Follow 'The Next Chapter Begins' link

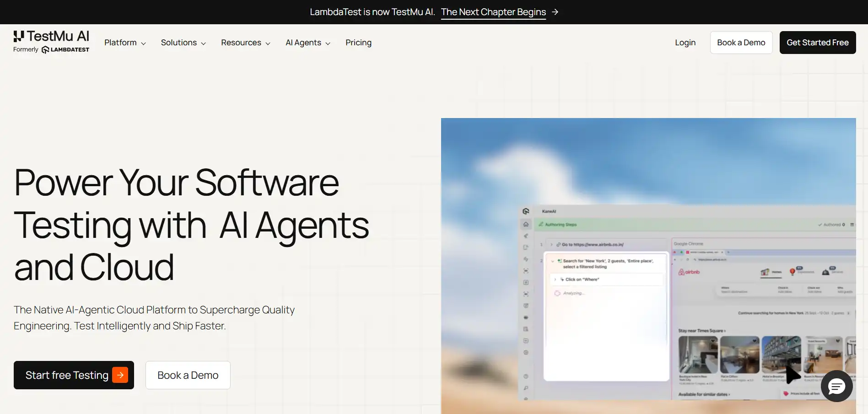pyautogui.click(x=493, y=11)
